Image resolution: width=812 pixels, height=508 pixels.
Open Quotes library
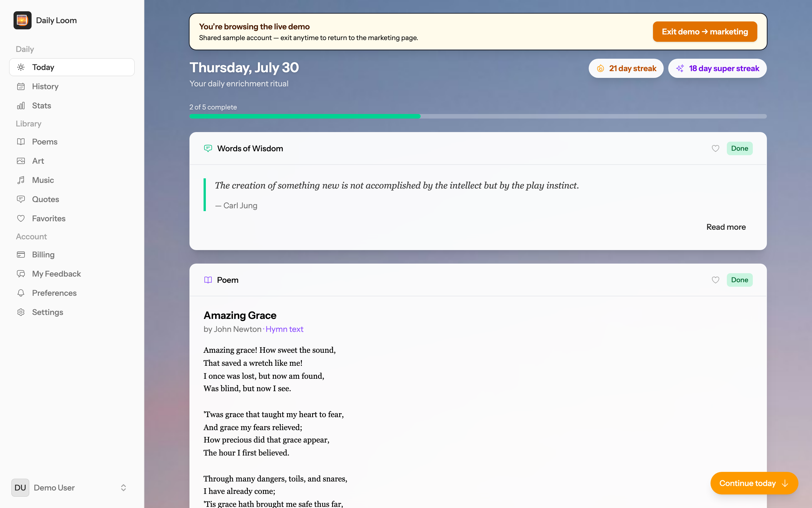coord(72,199)
